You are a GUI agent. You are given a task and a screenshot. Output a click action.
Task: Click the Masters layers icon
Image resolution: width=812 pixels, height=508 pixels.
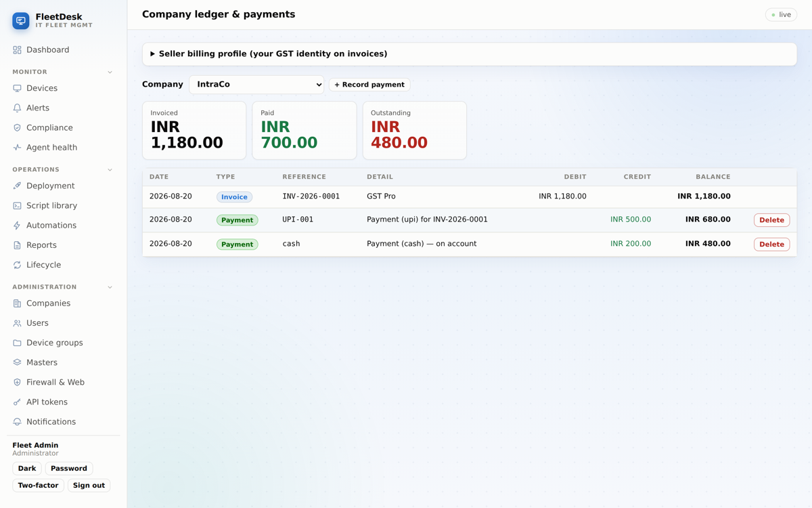17,362
